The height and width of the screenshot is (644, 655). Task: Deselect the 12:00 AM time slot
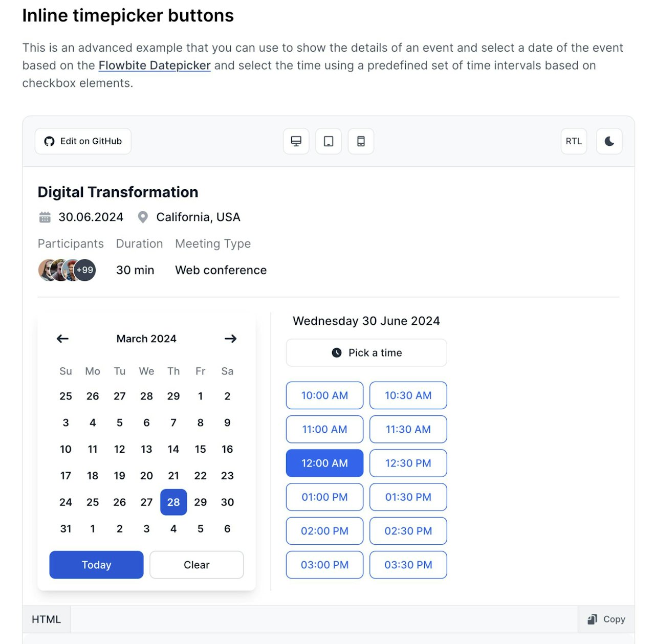pyautogui.click(x=324, y=463)
